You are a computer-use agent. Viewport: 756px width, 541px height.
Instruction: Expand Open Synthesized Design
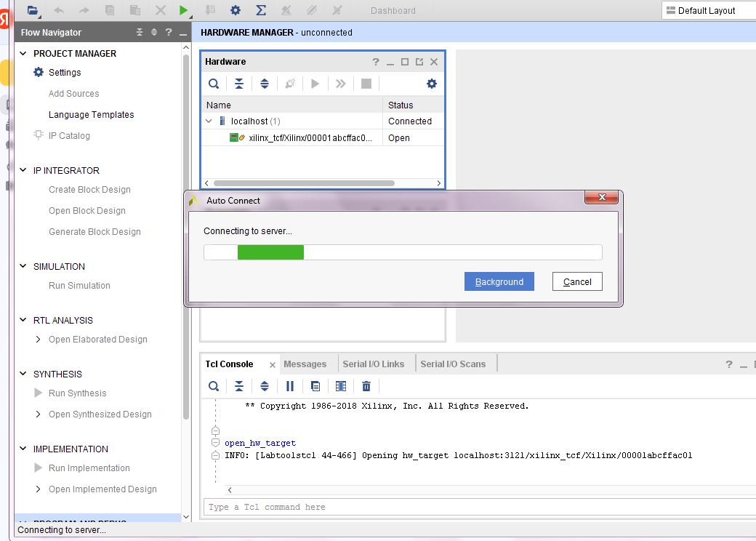[x=38, y=414]
